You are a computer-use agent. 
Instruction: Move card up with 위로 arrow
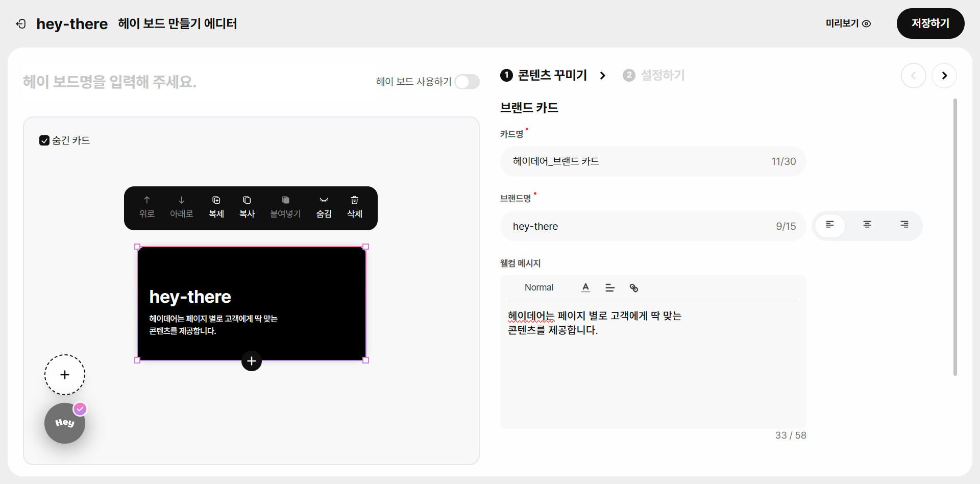[x=147, y=207]
